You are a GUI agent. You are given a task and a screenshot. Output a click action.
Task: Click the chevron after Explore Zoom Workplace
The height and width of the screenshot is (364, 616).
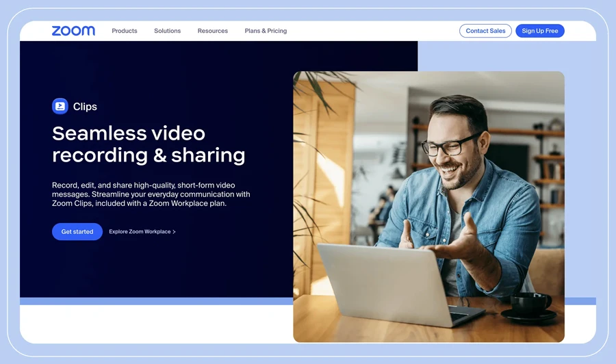pyautogui.click(x=175, y=232)
